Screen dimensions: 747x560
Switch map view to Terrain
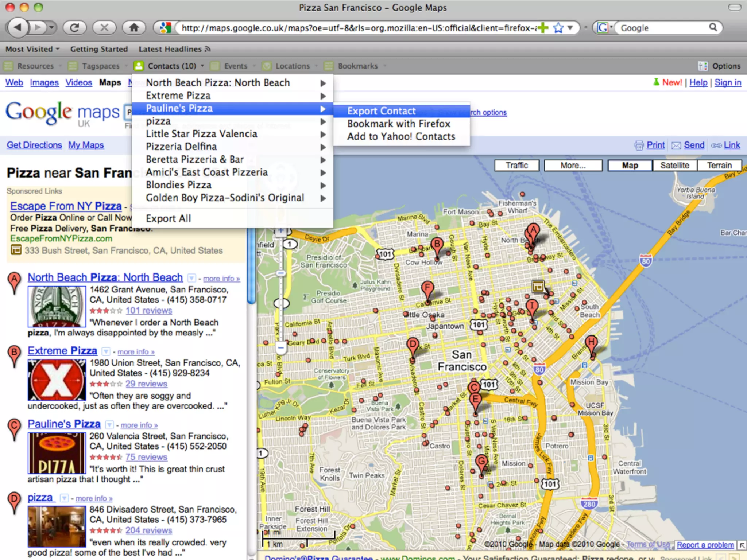[x=719, y=166]
